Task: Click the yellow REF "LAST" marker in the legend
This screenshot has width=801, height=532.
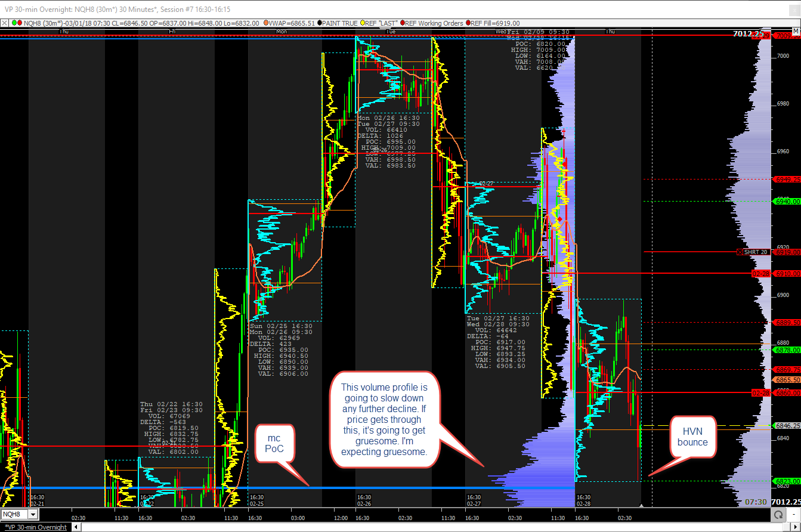Action: pos(362,23)
